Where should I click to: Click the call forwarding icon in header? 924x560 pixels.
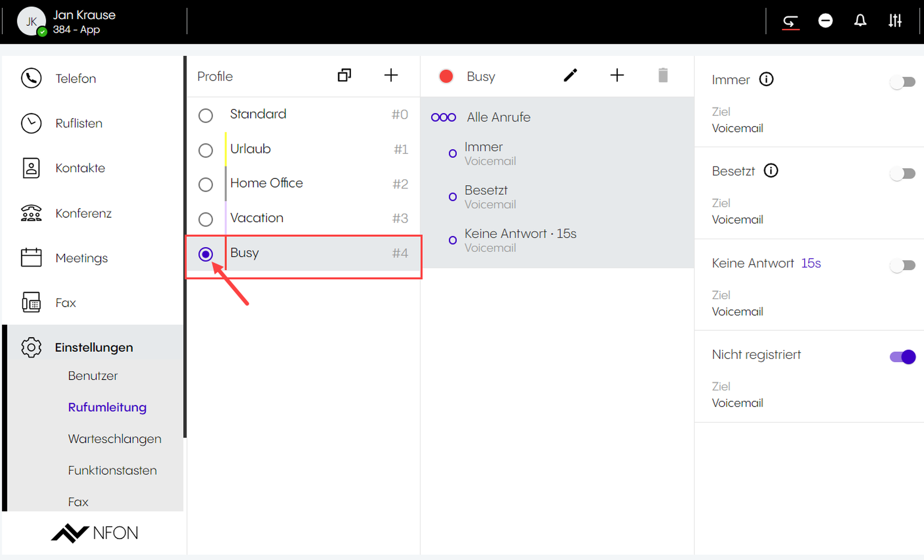(x=790, y=21)
